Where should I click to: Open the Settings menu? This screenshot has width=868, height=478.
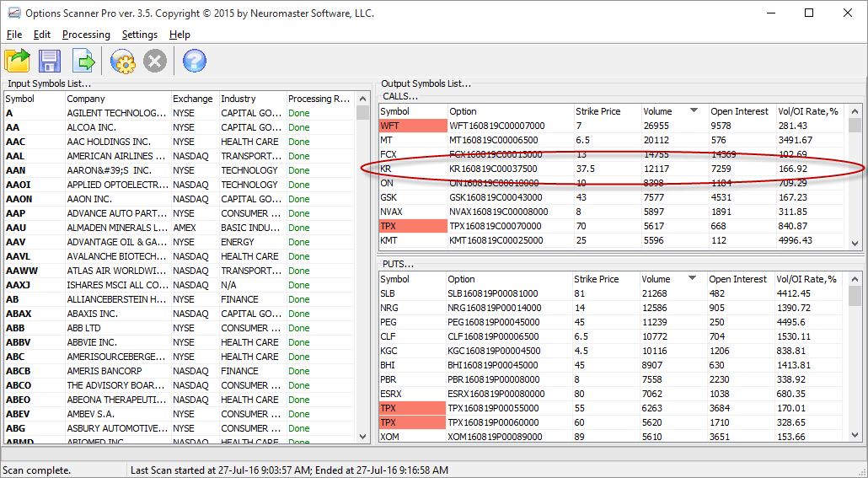click(140, 35)
